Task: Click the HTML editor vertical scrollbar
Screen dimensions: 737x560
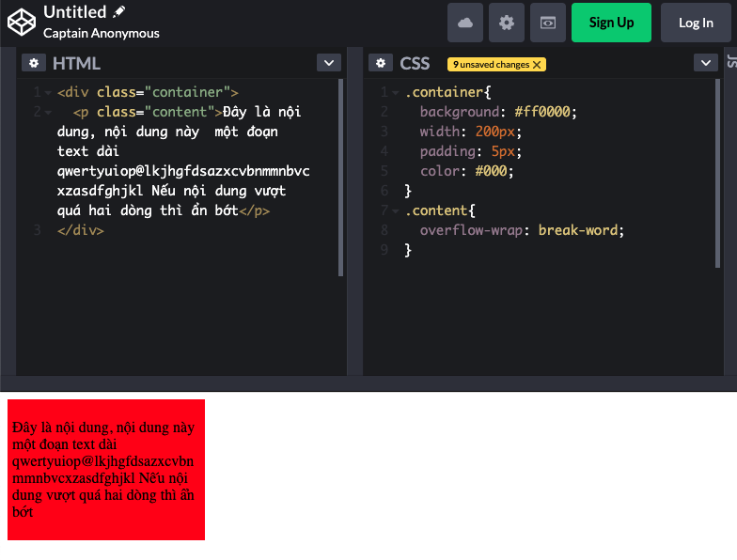Action: tap(341, 179)
